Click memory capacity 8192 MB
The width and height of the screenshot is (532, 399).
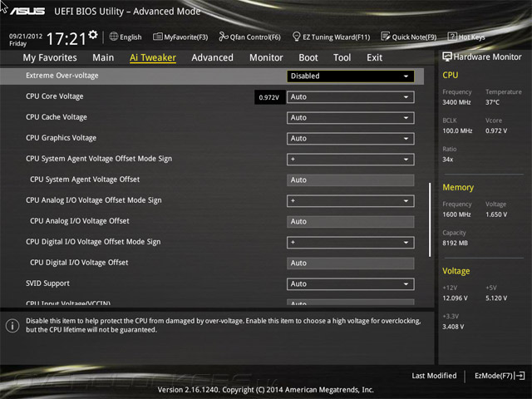[455, 243]
